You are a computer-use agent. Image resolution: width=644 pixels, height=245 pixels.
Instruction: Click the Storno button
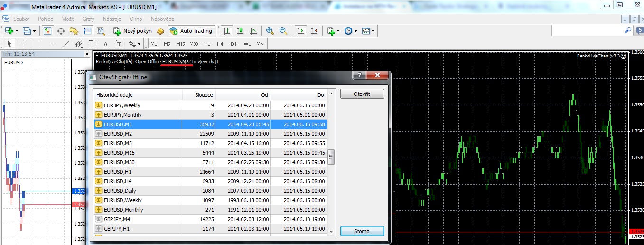[x=362, y=231]
